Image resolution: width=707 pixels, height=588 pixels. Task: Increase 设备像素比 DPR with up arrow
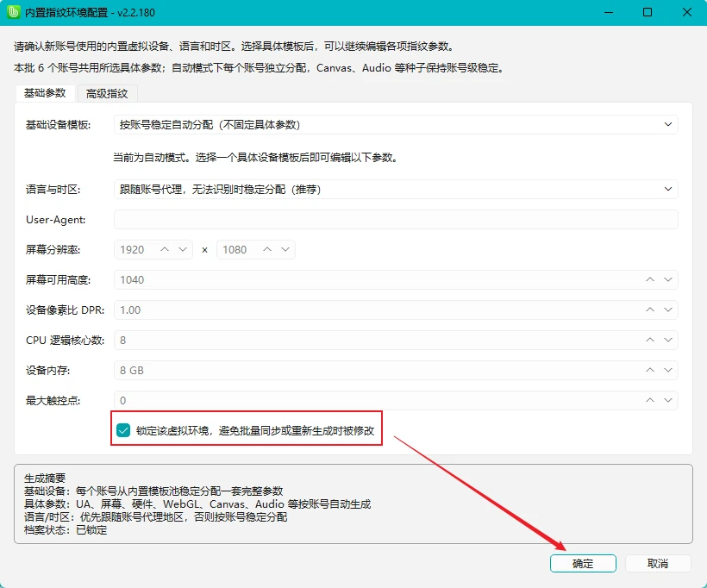coord(650,310)
